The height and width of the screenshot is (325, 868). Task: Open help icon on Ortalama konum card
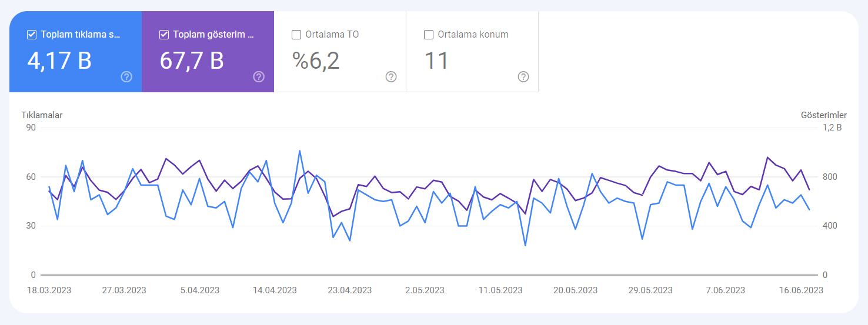tap(523, 77)
